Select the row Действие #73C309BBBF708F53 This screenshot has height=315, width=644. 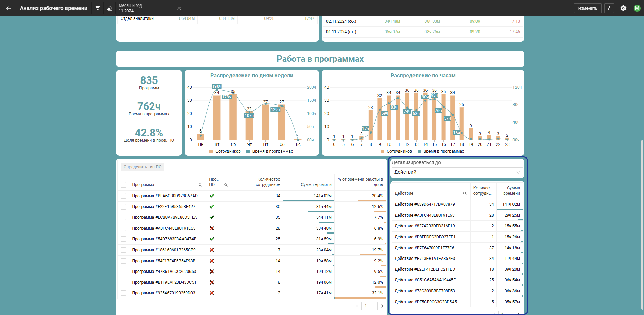457,291
